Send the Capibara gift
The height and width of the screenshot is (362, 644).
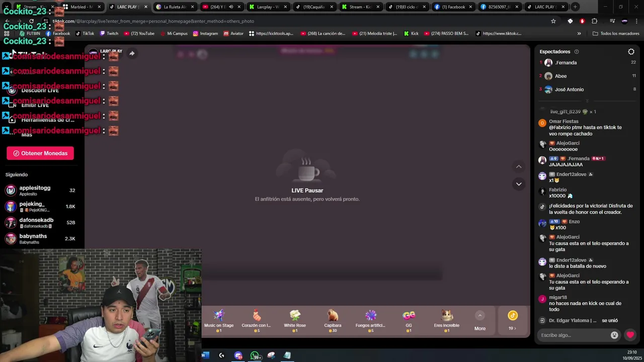click(333, 321)
